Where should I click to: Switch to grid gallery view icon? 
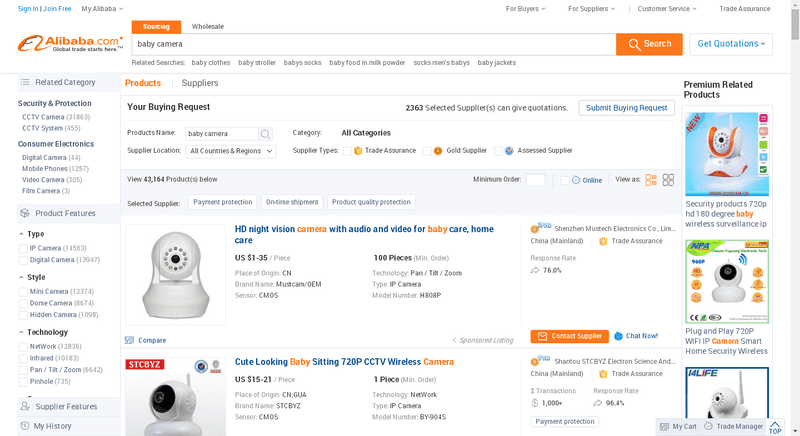[668, 179]
